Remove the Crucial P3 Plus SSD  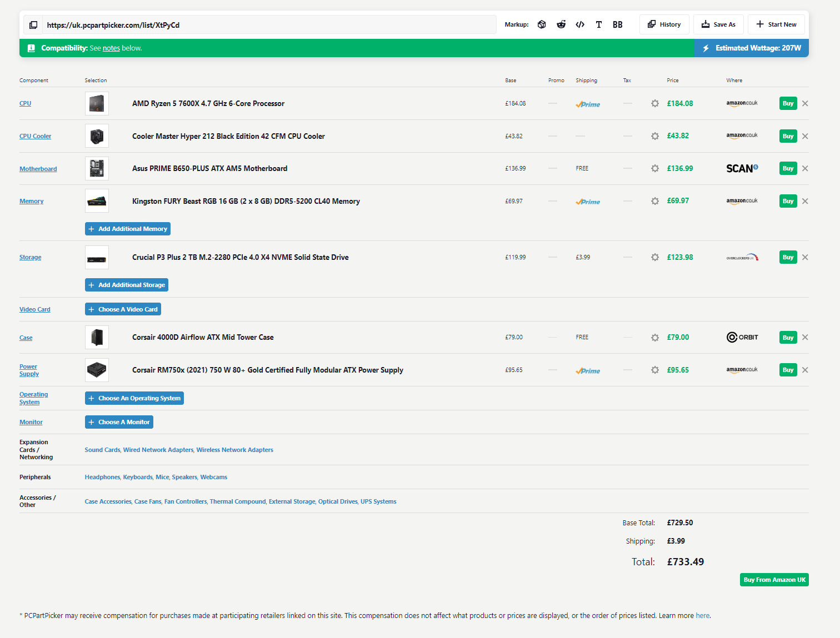pyautogui.click(x=805, y=258)
